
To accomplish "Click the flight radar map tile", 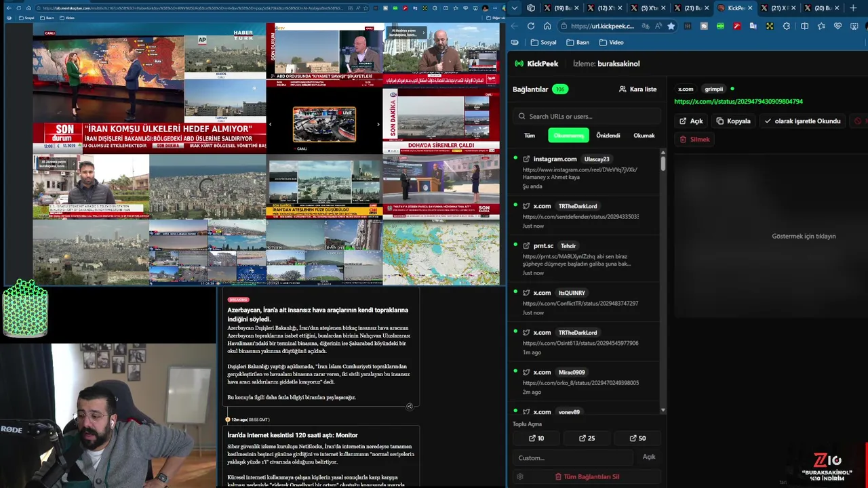I will tap(441, 251).
